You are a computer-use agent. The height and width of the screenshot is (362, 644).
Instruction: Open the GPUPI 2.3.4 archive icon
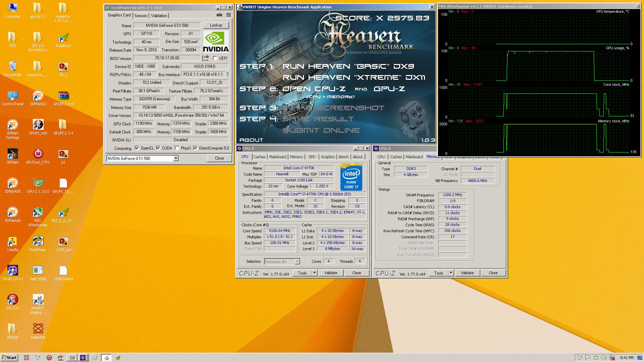pyautogui.click(x=63, y=98)
